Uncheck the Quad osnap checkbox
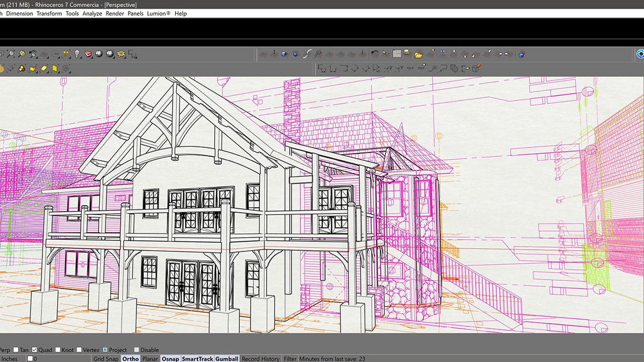This screenshot has width=644, height=362. coord(35,350)
